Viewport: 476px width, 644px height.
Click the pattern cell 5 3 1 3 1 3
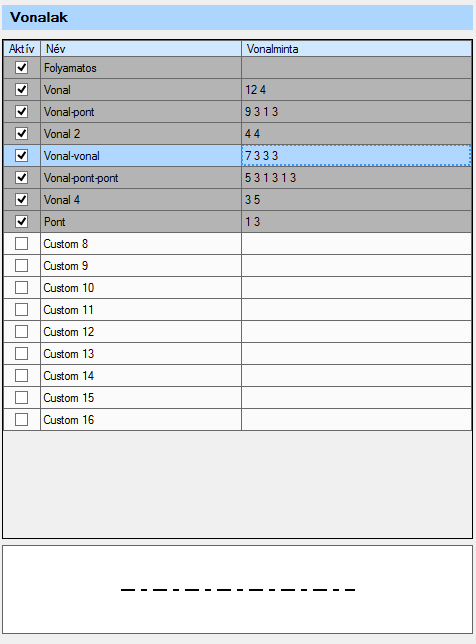point(356,178)
